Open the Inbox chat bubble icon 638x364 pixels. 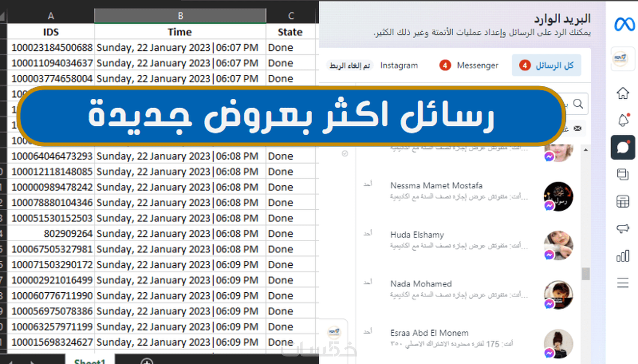[x=623, y=147]
